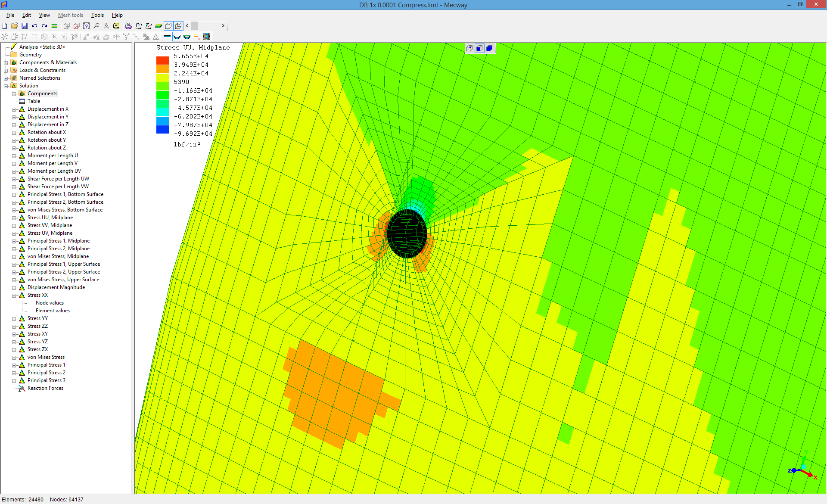The height and width of the screenshot is (504, 827).
Task: Choose the select-elements solid cube button
Action: (489, 48)
